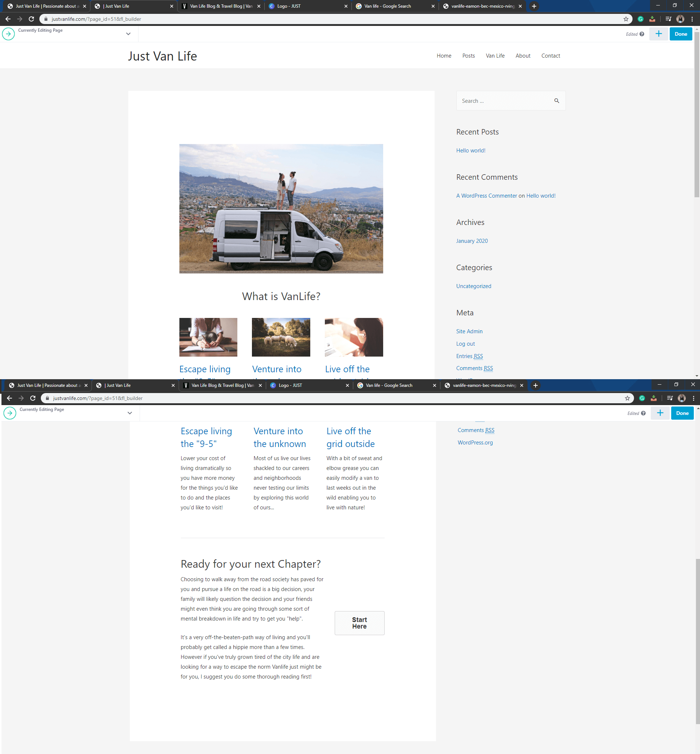Open the Grammarly extension icon in the bottom window
This screenshot has width=700, height=754.
coord(642,398)
